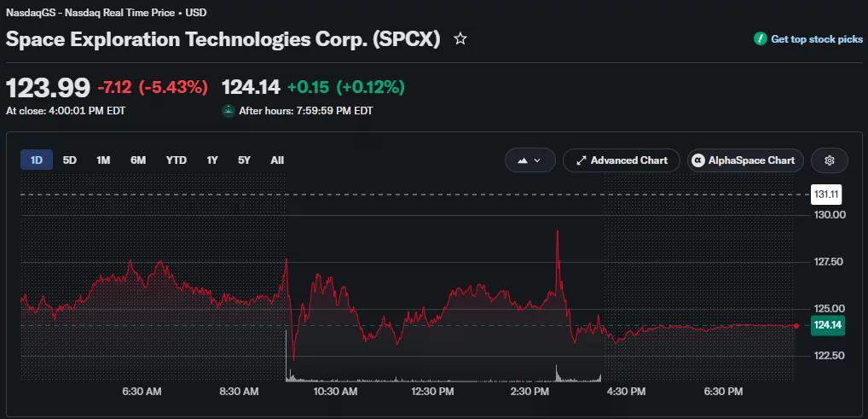Click the 6:30 AM time axis label
The image size is (868, 419).
coord(142,392)
